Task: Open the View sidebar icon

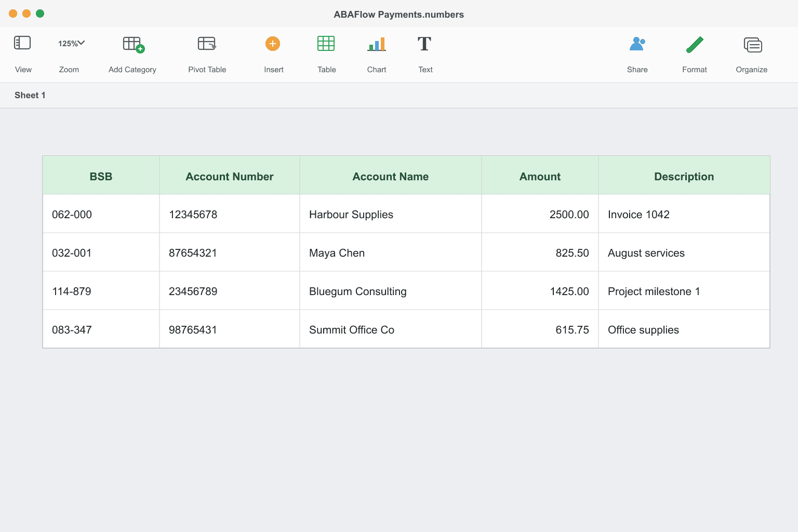Action: click(22, 43)
